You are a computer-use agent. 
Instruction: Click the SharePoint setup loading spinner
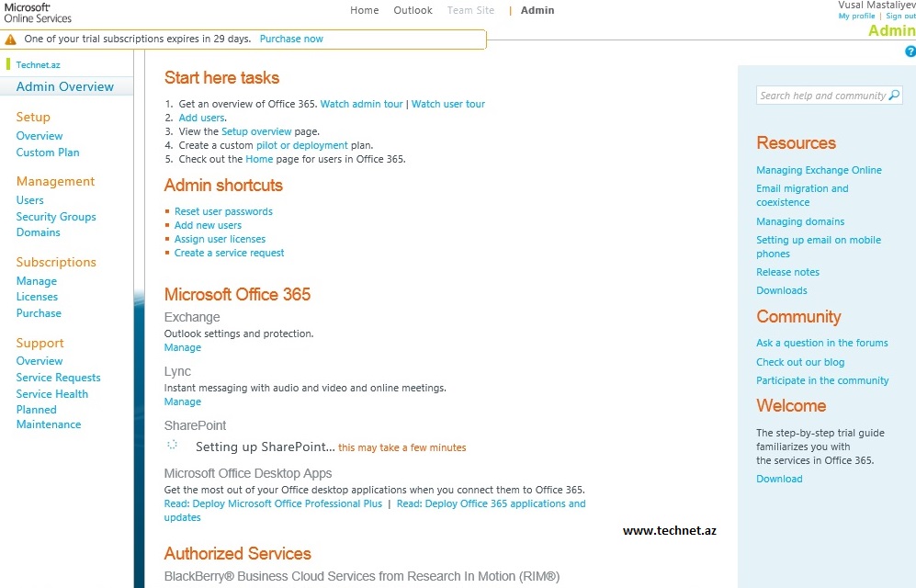172,445
